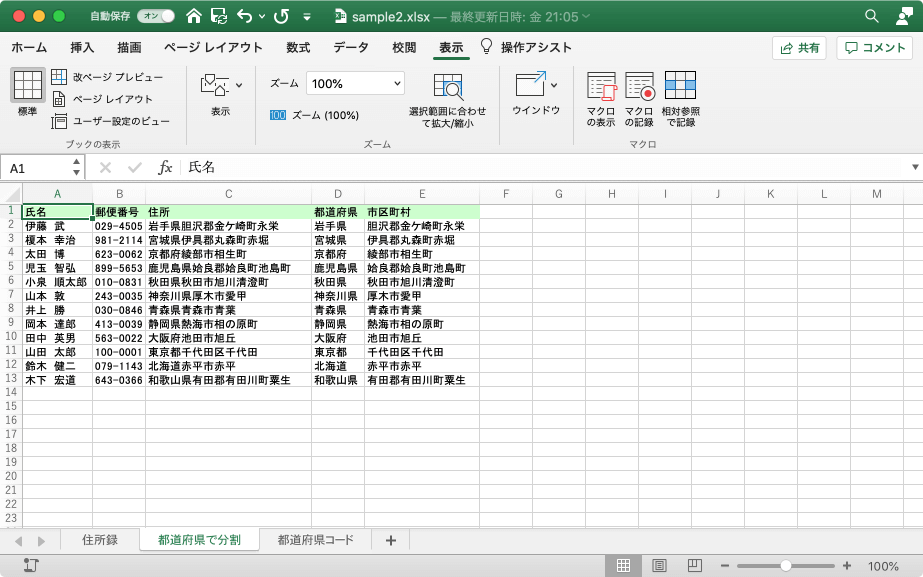
Task: Click the コメント button
Action: coord(875,48)
